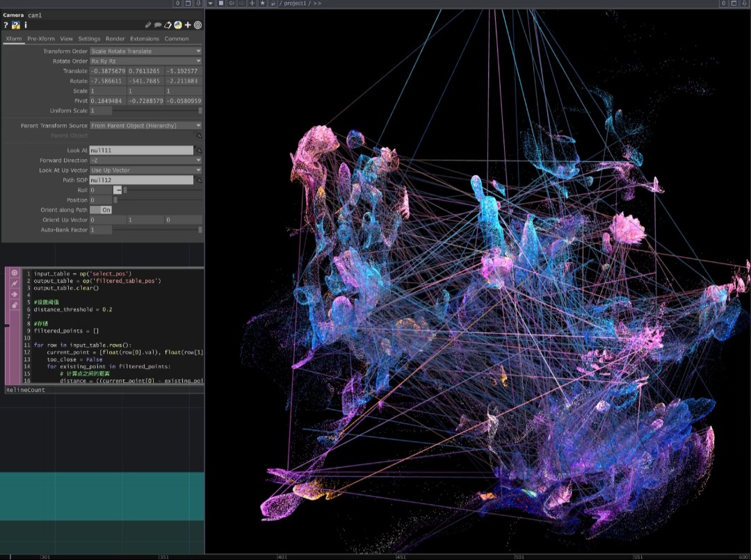Toggle Orient along Path On switch

click(101, 210)
